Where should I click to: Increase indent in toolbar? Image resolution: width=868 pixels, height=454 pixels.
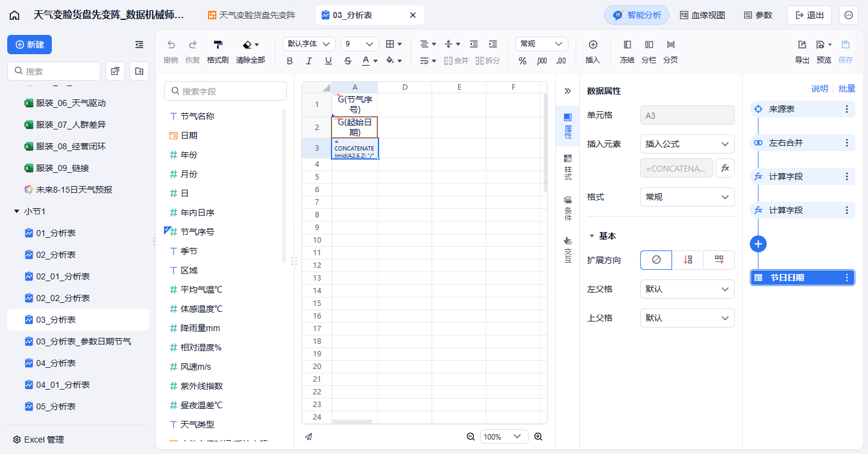[493, 44]
